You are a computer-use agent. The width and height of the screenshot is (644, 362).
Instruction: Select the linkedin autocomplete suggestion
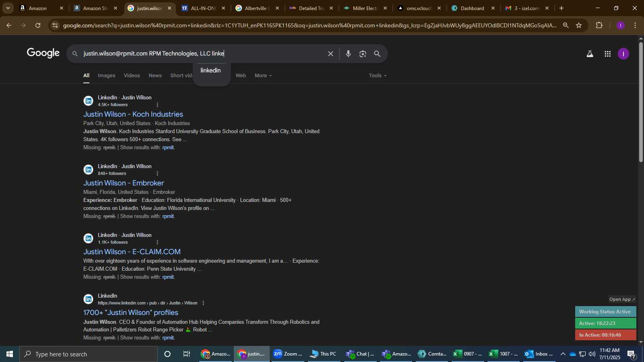pyautogui.click(x=211, y=70)
